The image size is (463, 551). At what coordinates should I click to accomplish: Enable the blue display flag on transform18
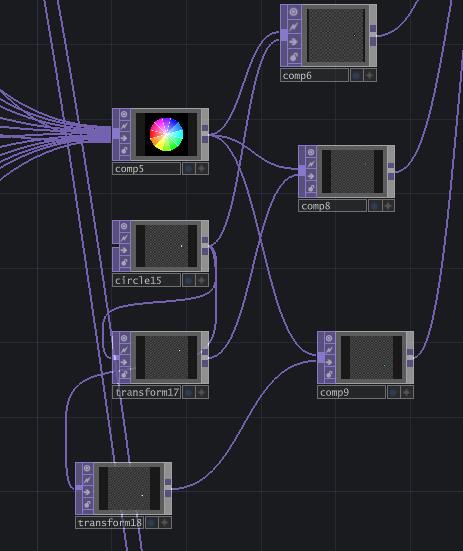coord(151,523)
